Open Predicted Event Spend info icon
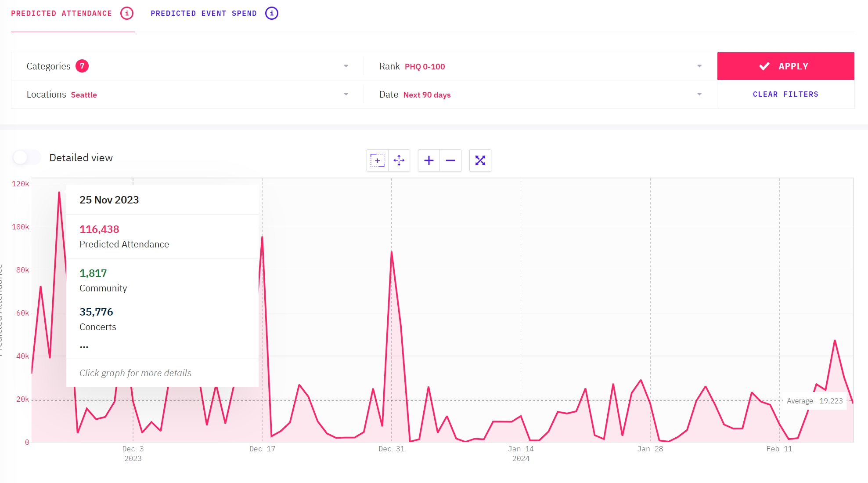This screenshot has height=483, width=868. point(272,13)
